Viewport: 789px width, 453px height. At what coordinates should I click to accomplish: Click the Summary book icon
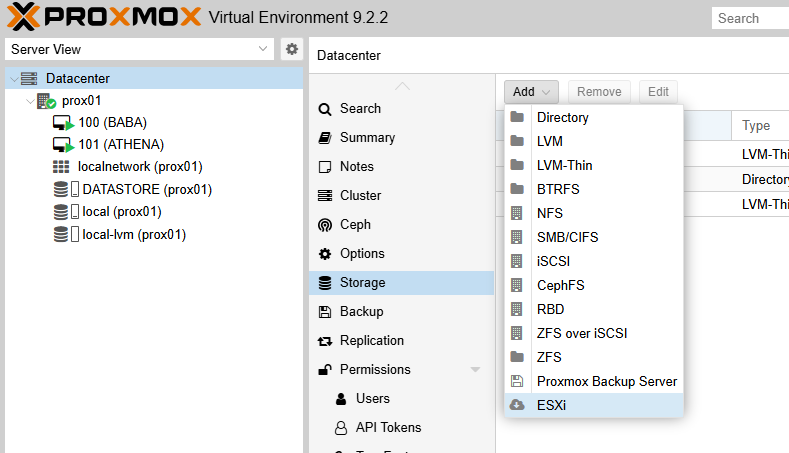point(325,138)
